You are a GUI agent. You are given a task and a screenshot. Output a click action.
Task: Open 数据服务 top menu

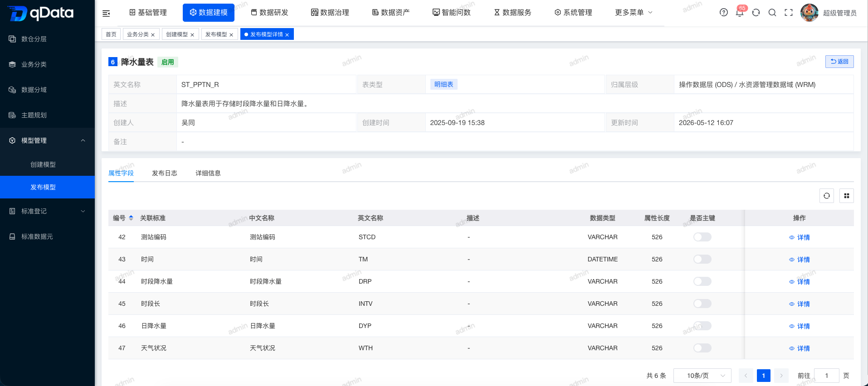(x=512, y=12)
